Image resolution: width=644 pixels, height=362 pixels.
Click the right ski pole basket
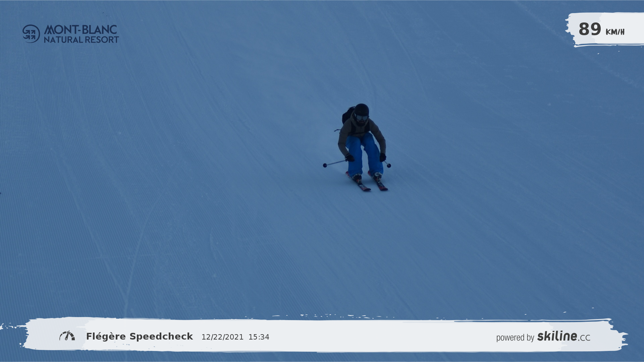[389, 166]
